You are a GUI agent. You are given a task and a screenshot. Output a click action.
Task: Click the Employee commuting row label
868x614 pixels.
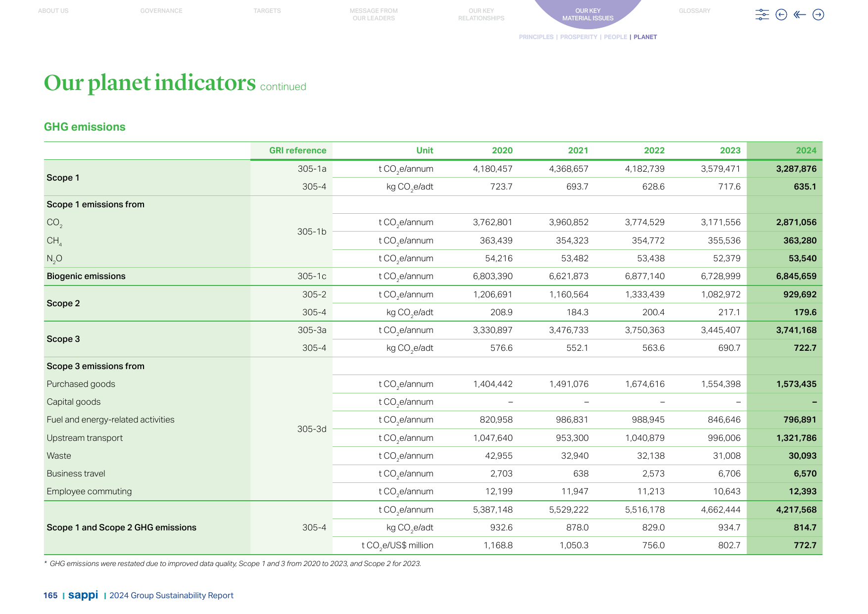89,491
